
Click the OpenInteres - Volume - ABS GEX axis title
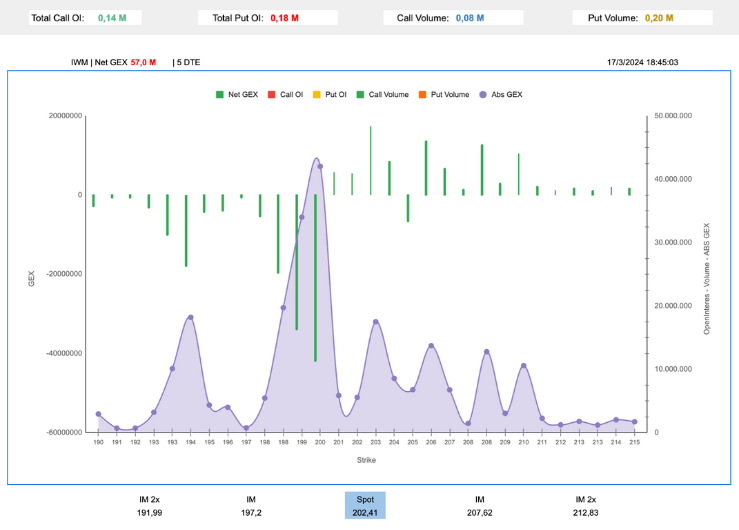706,278
